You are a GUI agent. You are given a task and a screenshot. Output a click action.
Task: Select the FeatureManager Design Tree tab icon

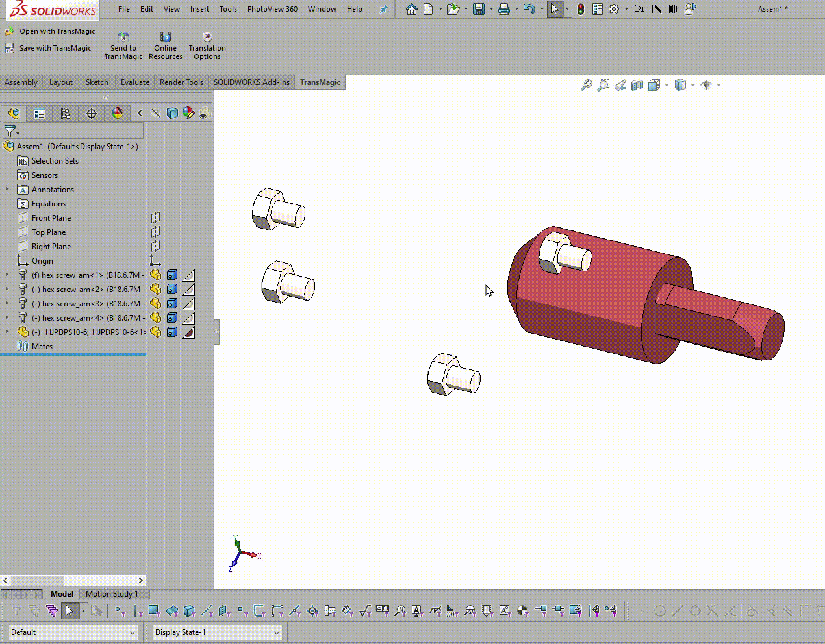(14, 114)
